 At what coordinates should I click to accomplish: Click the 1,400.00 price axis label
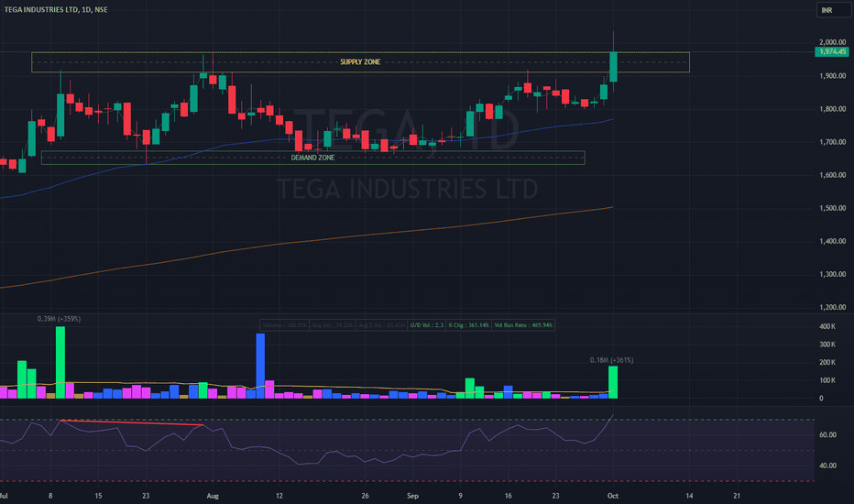pyautogui.click(x=832, y=241)
